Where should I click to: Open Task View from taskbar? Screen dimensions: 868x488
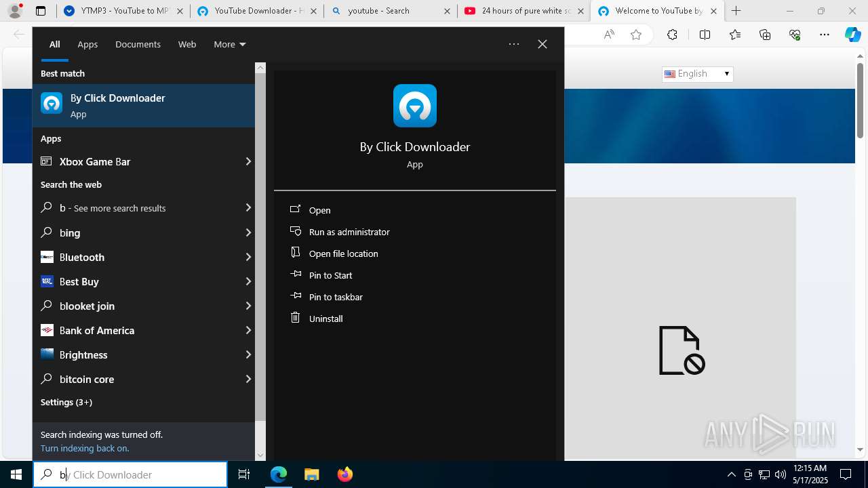pos(244,474)
